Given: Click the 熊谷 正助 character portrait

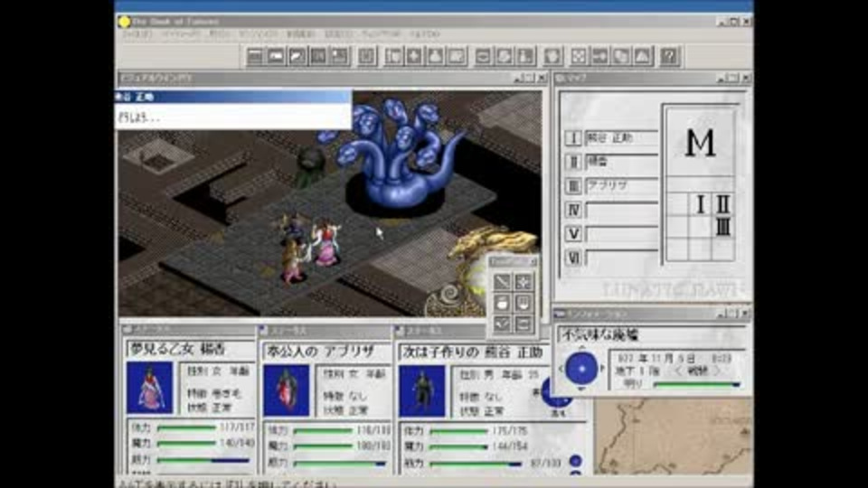Looking at the screenshot, I should 422,390.
